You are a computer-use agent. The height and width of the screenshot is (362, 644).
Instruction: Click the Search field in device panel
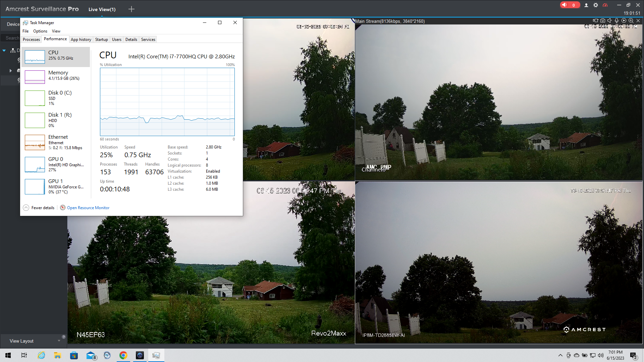pyautogui.click(x=11, y=38)
